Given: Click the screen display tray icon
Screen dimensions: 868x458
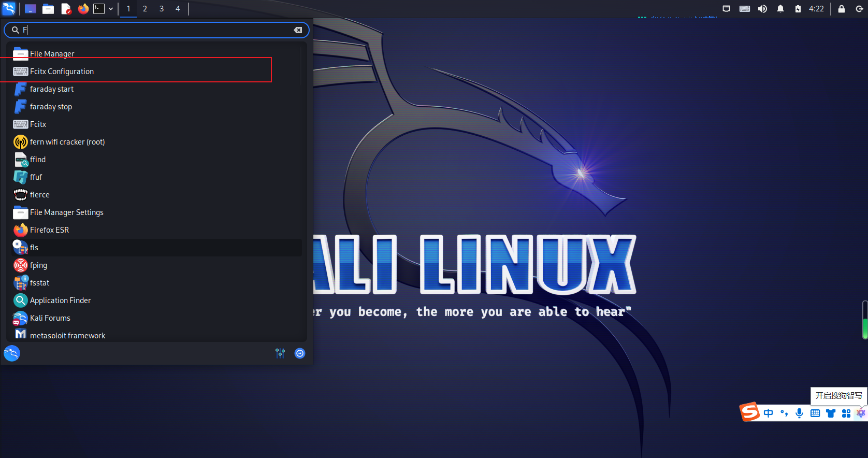Looking at the screenshot, I should tap(727, 9).
